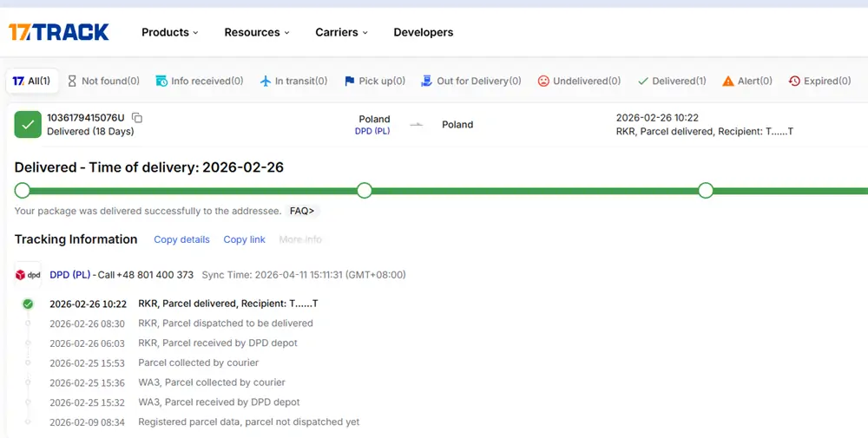Click middle progress bar milestone circle
The width and height of the screenshot is (868, 438).
(x=365, y=191)
